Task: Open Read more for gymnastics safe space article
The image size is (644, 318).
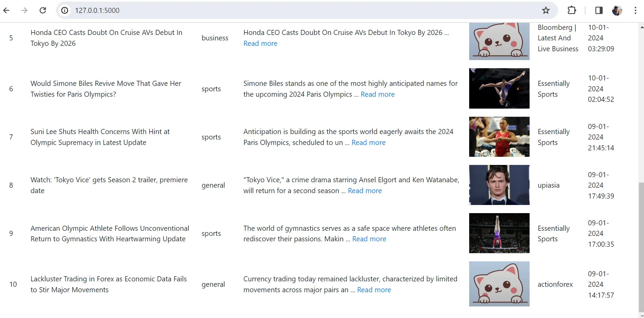Action: click(x=369, y=239)
